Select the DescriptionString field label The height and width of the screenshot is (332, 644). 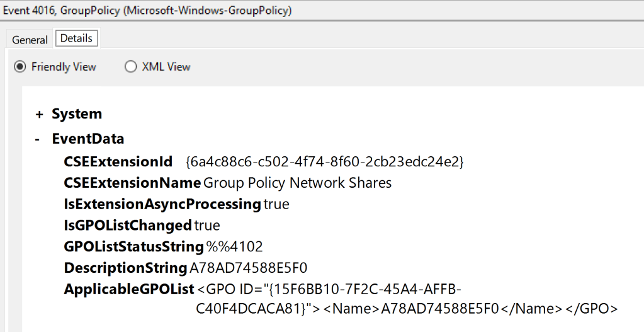pyautogui.click(x=125, y=268)
